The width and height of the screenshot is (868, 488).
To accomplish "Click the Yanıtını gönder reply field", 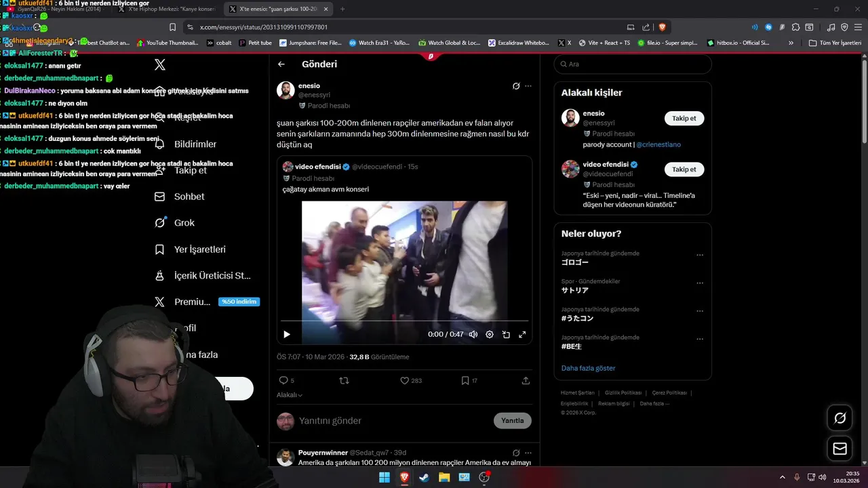I will [393, 421].
